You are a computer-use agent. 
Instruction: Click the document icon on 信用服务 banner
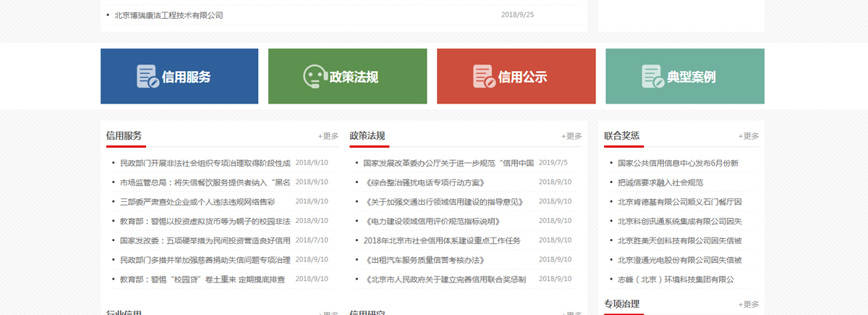point(148,77)
